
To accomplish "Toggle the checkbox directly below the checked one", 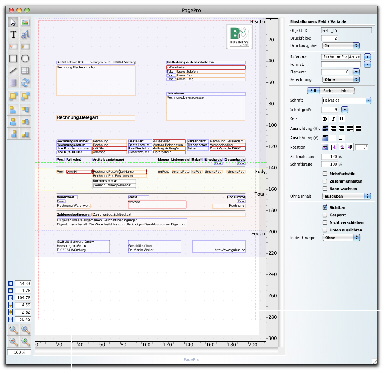I will (325, 215).
